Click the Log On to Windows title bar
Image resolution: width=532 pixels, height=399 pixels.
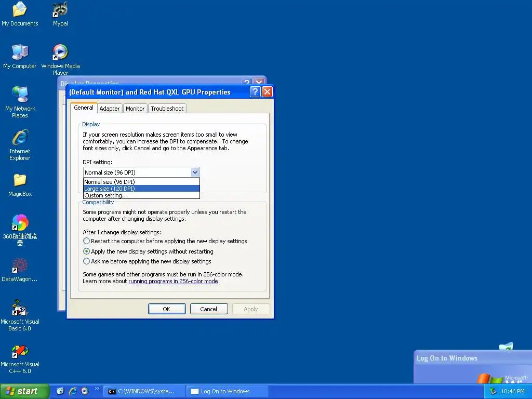(x=473, y=358)
